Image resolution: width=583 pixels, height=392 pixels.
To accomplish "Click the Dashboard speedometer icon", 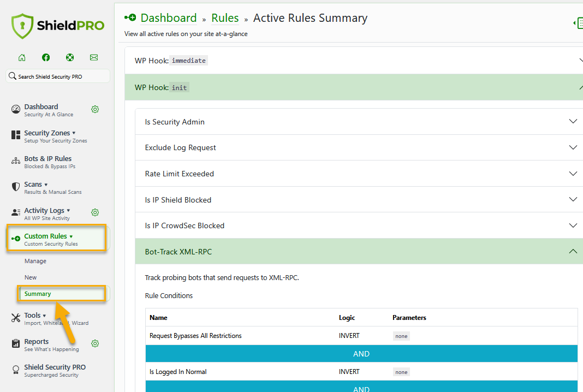I will (x=16, y=109).
